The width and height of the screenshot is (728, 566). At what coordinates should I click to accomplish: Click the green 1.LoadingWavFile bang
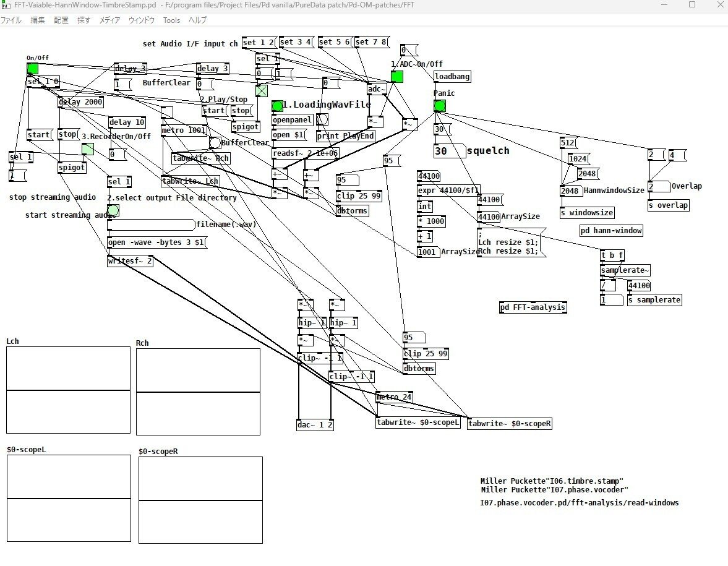coord(277,106)
